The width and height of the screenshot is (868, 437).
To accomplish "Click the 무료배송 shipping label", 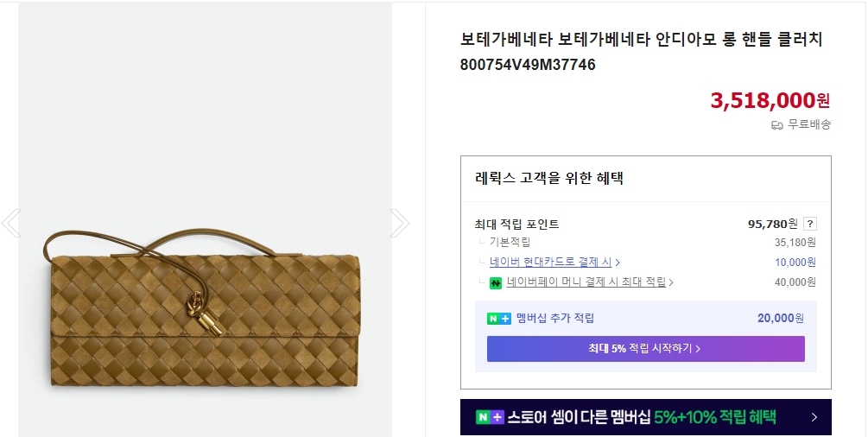I will [x=809, y=125].
